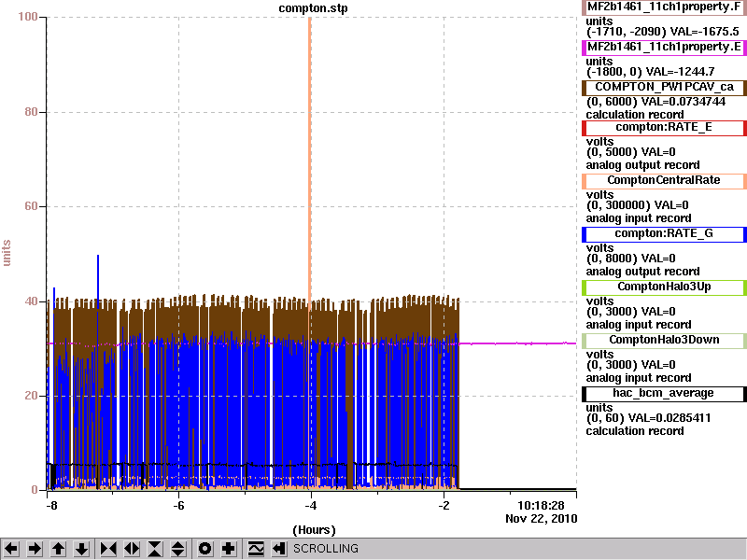
Task: Click the plus-sign toolbar icon
Action: coord(228,549)
